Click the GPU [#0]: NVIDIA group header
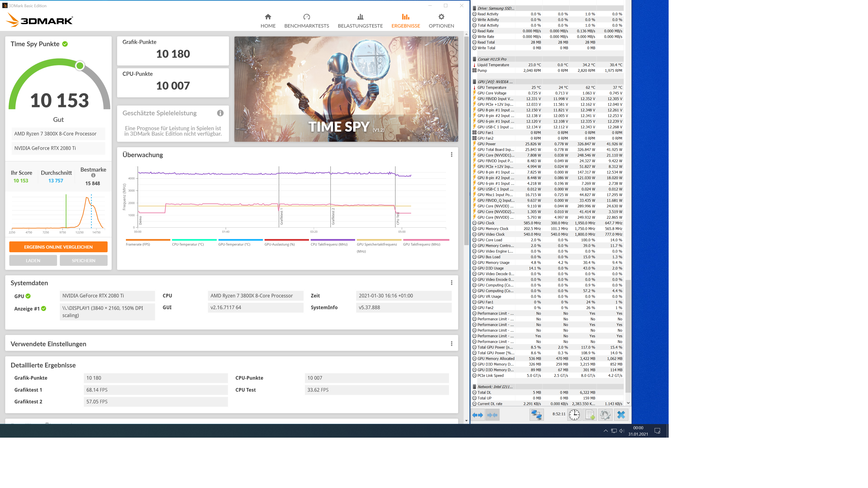This screenshot has width=868, height=488. [x=495, y=82]
